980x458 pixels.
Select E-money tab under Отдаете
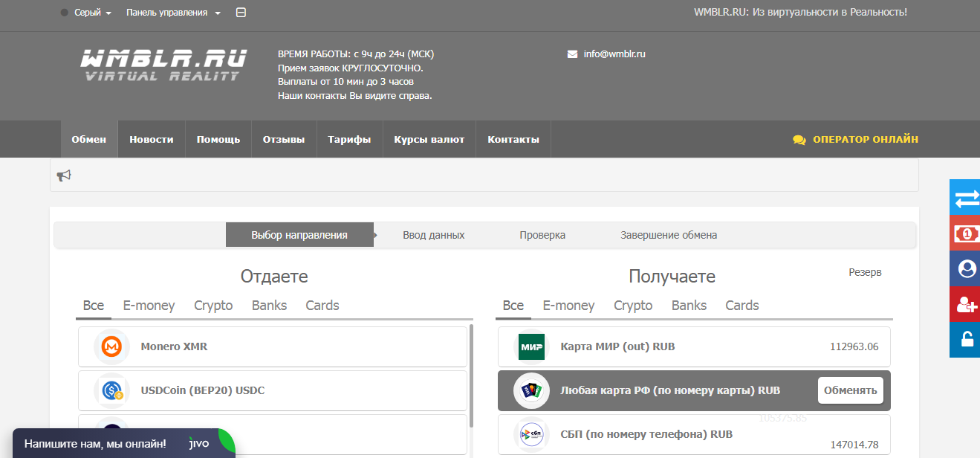click(x=149, y=306)
